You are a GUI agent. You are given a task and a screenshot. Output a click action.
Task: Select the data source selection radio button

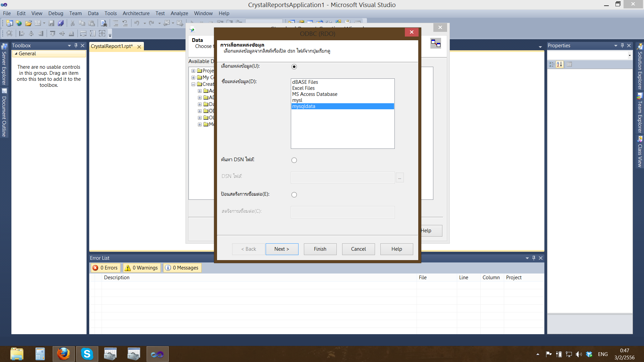point(294,67)
